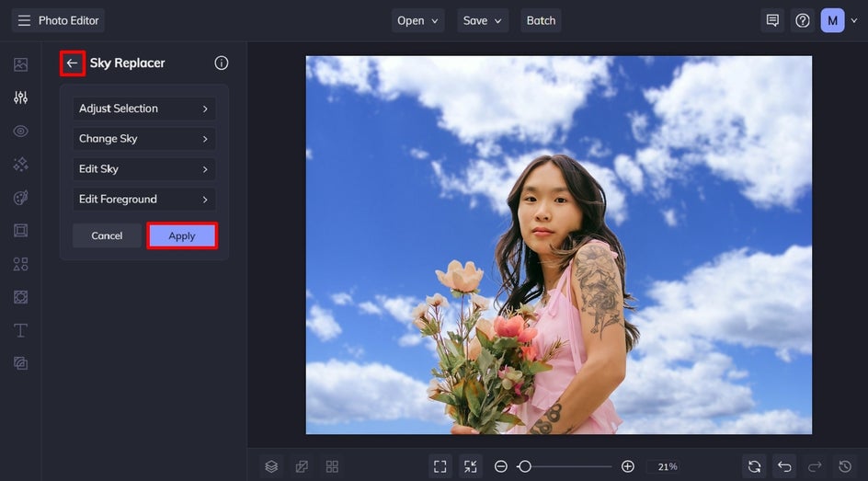Open the edit history clock icon
This screenshot has height=481, width=868.
pos(845,466)
